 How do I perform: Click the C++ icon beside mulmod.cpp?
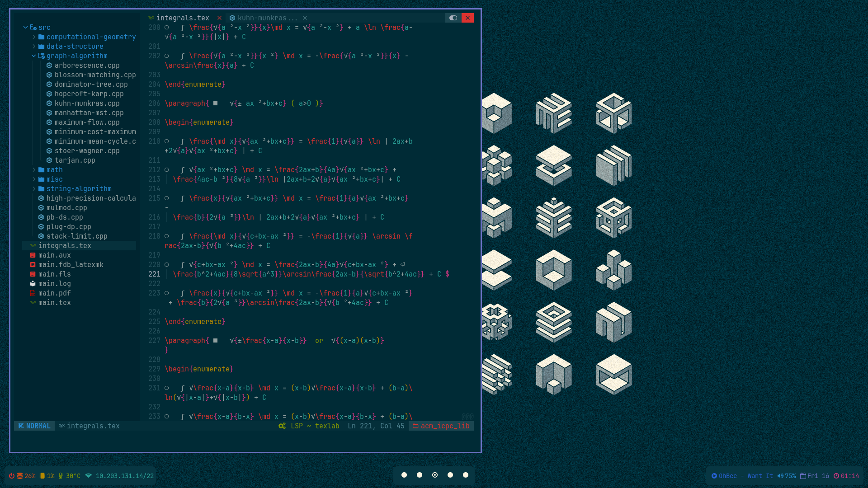[41, 208]
